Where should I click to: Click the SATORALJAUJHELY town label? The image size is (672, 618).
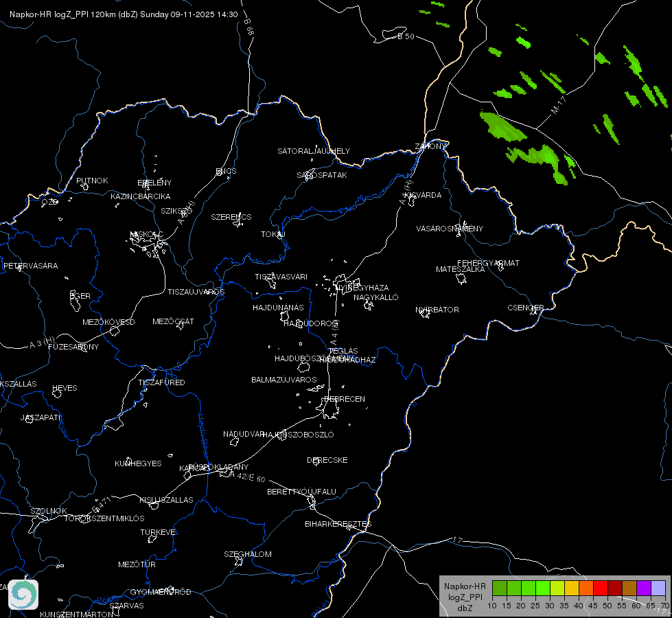pyautogui.click(x=314, y=151)
